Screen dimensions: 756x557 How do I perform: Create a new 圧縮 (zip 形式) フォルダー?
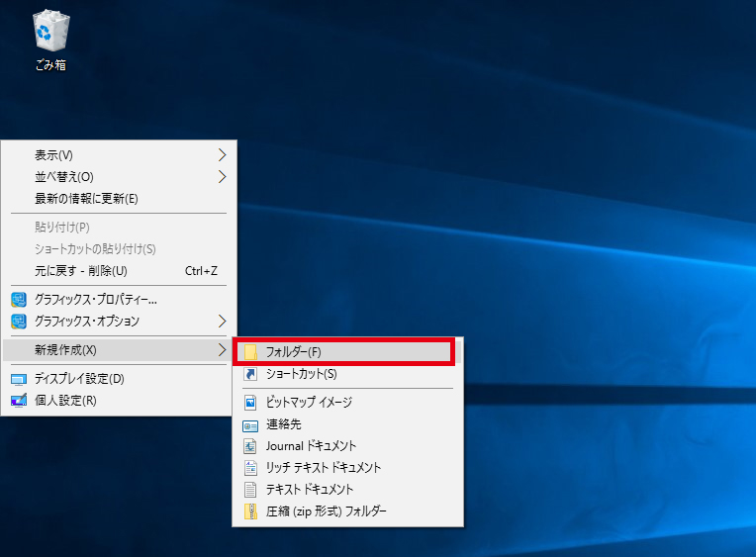pyautogui.click(x=347, y=511)
